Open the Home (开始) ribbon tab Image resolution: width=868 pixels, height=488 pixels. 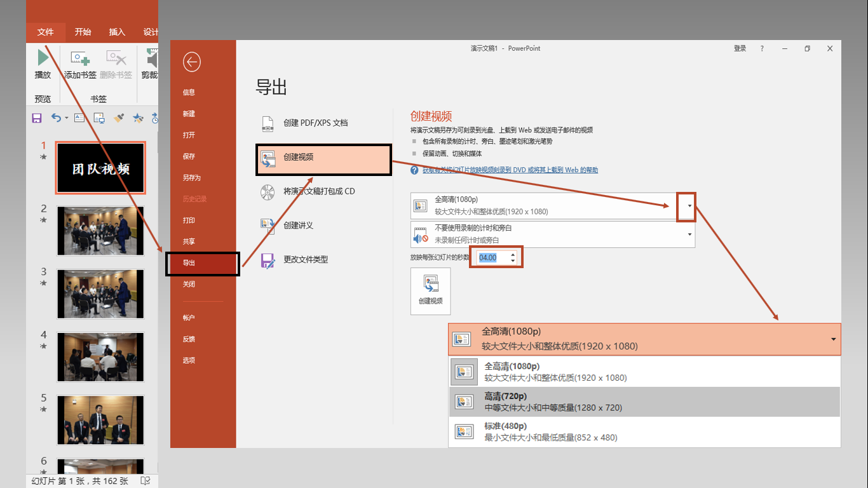pyautogui.click(x=83, y=32)
